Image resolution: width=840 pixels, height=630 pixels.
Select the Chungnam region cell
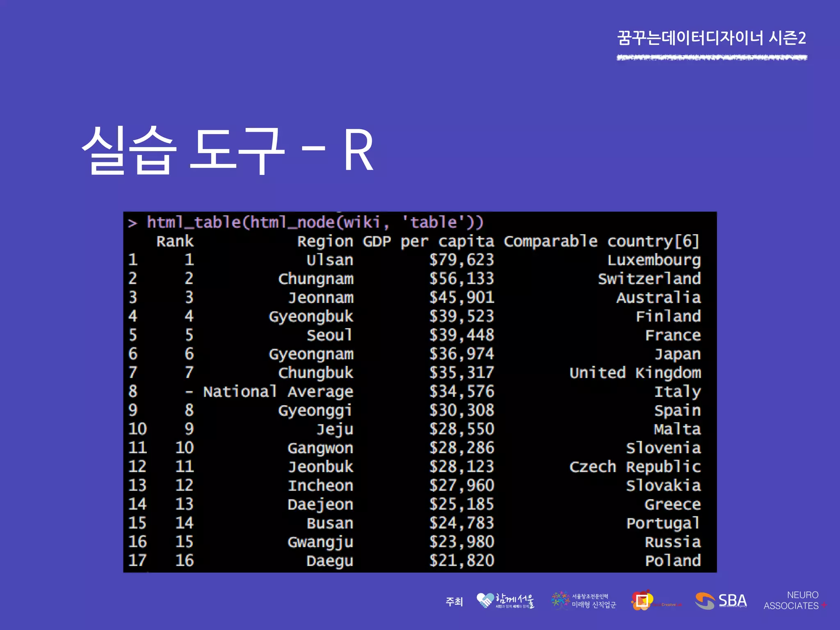click(316, 279)
